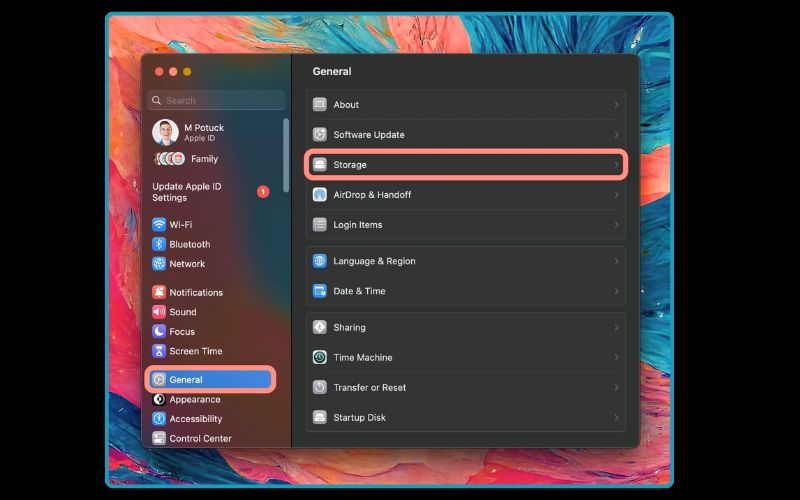
Task: Open Update Apple ID Settings
Action: [x=188, y=192]
